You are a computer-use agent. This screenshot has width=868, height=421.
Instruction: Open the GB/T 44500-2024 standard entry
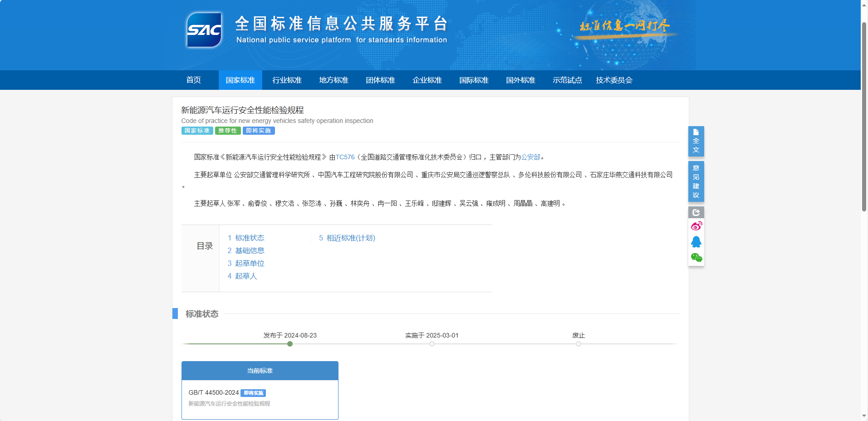tap(214, 392)
